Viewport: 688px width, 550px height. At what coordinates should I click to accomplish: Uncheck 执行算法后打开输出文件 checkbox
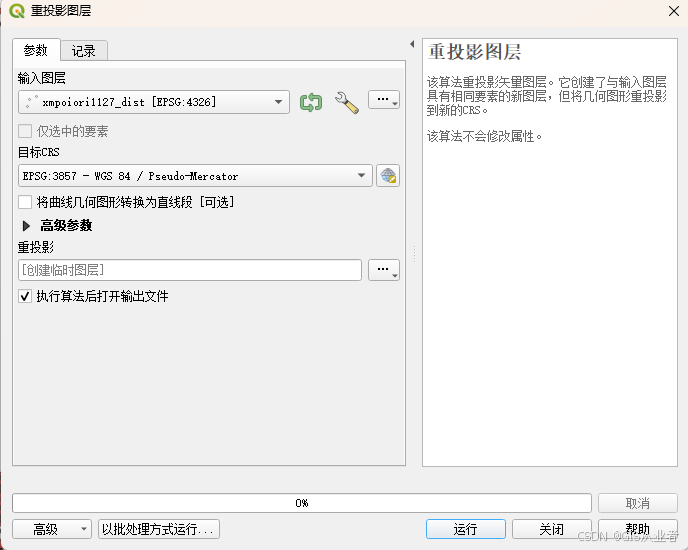[x=25, y=296]
